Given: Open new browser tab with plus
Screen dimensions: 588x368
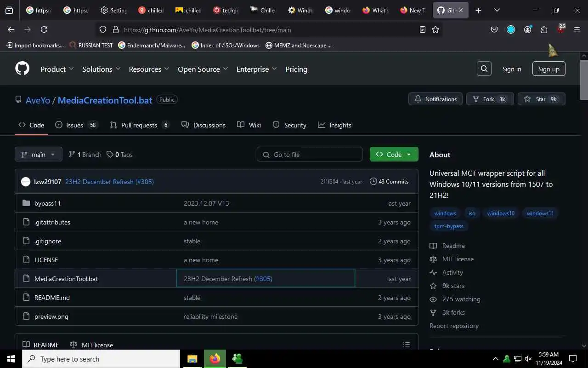Looking at the screenshot, I should pos(478,10).
